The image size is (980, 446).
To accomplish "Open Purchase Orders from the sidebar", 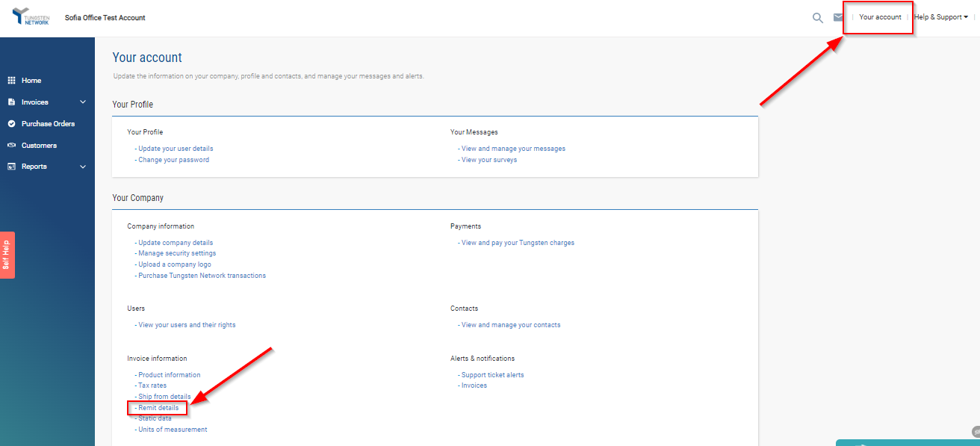I will 46,123.
